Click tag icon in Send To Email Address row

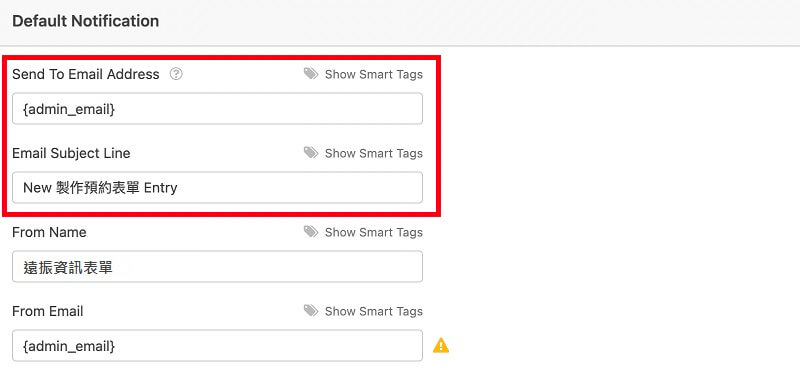tap(311, 74)
